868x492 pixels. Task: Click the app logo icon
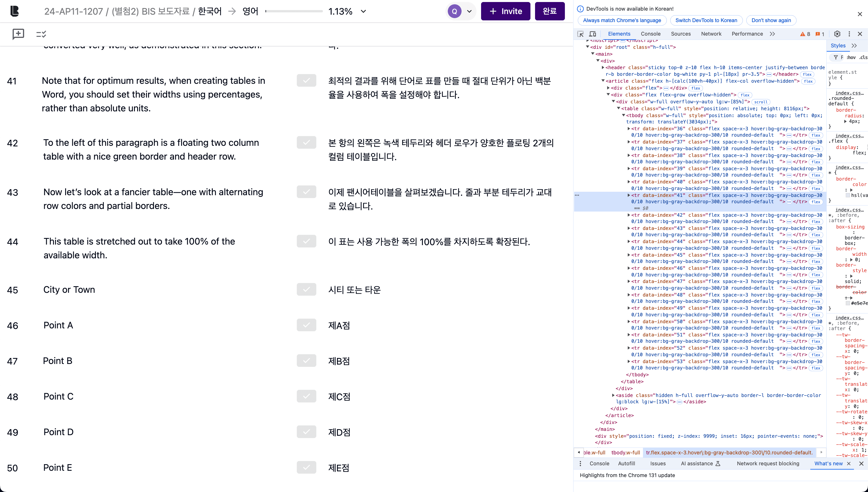[15, 11]
